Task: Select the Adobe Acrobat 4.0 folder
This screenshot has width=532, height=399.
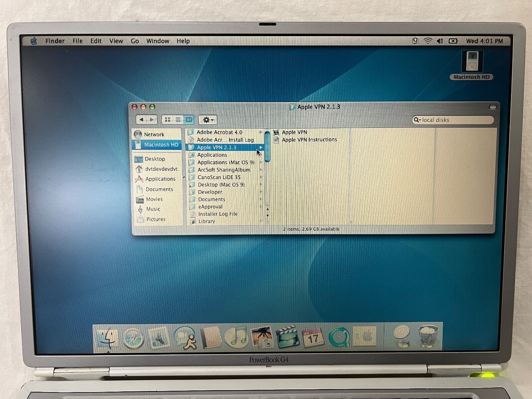Action: [x=219, y=132]
